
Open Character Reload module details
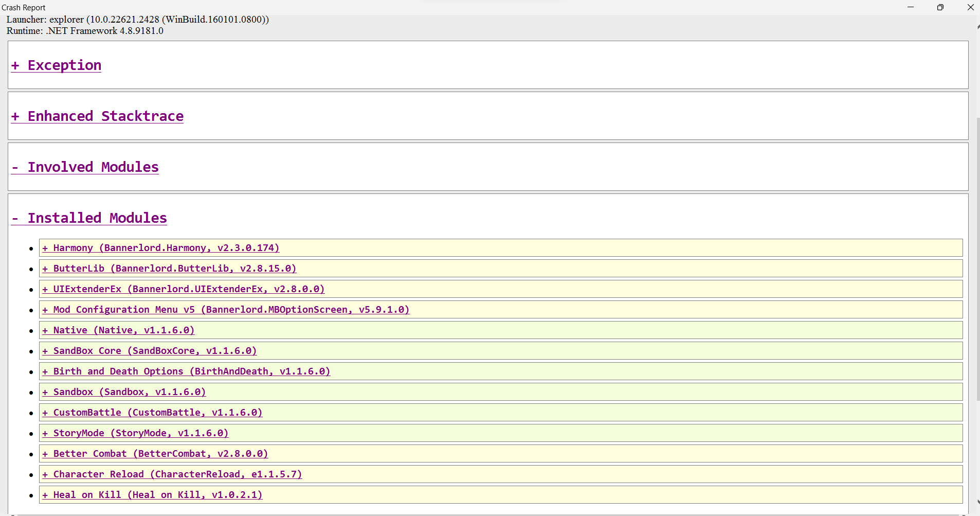(x=172, y=474)
